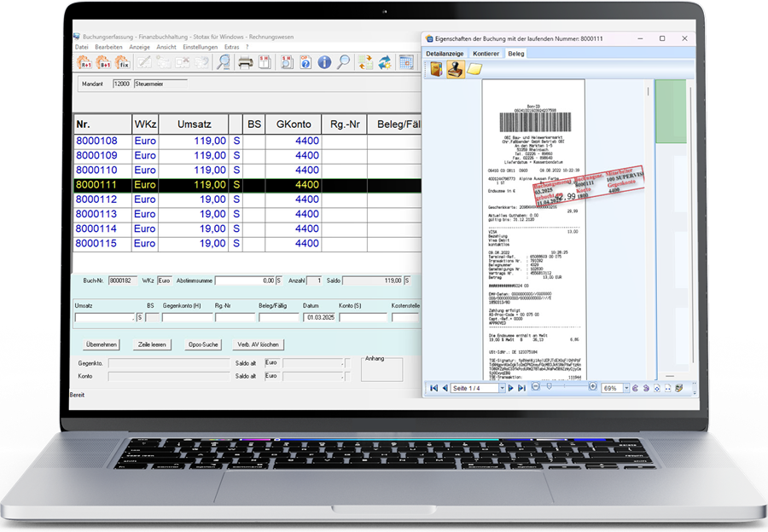Click the Opos-Suche button

pos(203,344)
